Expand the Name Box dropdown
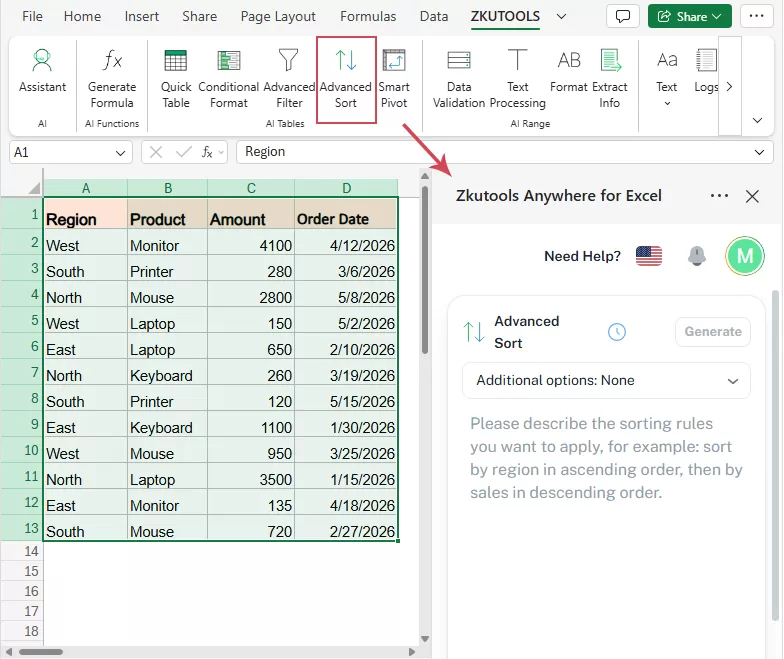Viewport: 784px width, 659px height. 120,152
